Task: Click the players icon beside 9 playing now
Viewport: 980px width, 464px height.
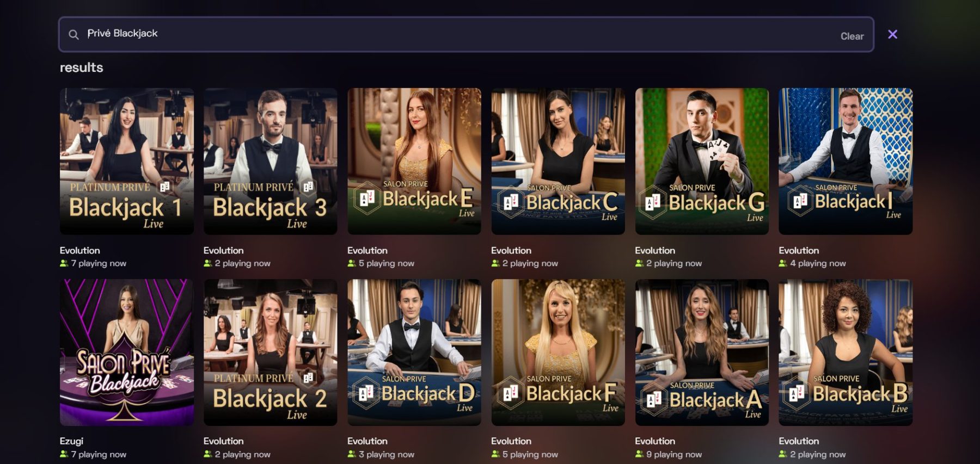Action: point(639,454)
